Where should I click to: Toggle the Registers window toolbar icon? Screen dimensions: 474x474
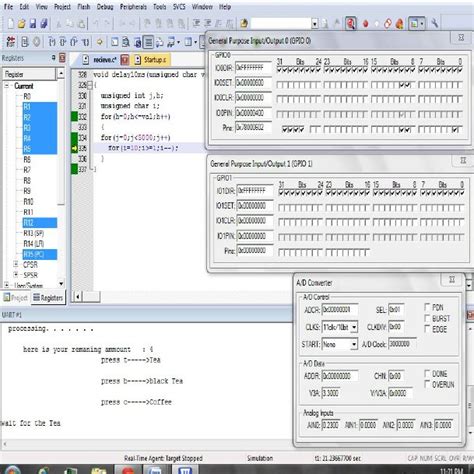148,42
